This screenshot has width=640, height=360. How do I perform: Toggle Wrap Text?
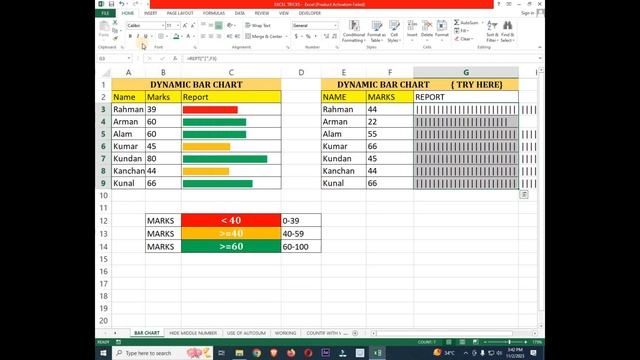pos(258,25)
